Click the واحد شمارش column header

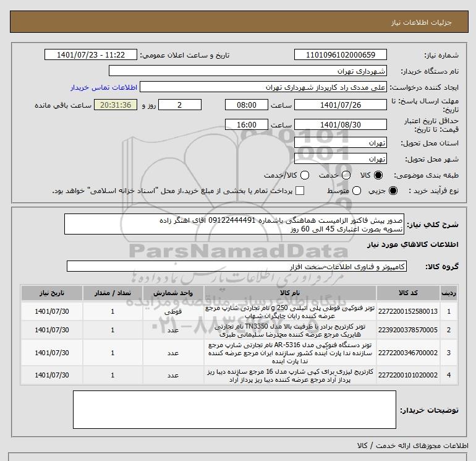(173, 293)
